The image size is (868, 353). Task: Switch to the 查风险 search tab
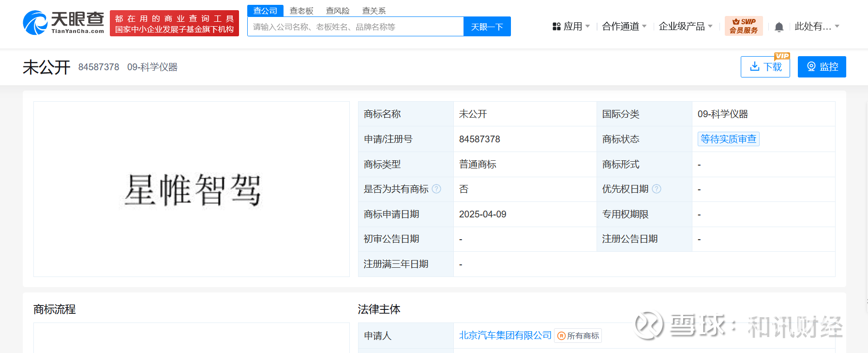338,11
